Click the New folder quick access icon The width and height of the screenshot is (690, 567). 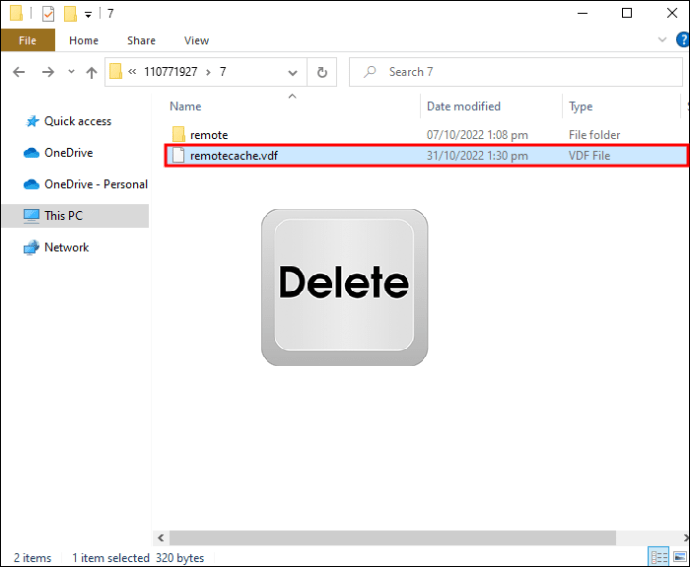pos(70,14)
